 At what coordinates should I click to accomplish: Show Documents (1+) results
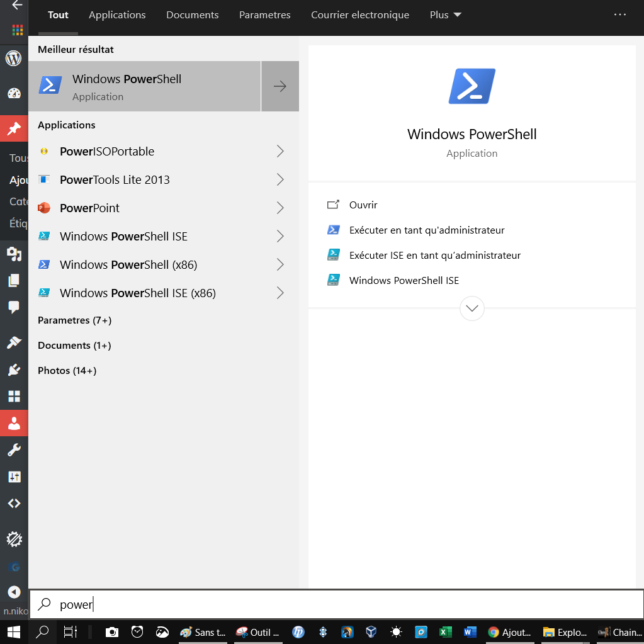click(74, 346)
